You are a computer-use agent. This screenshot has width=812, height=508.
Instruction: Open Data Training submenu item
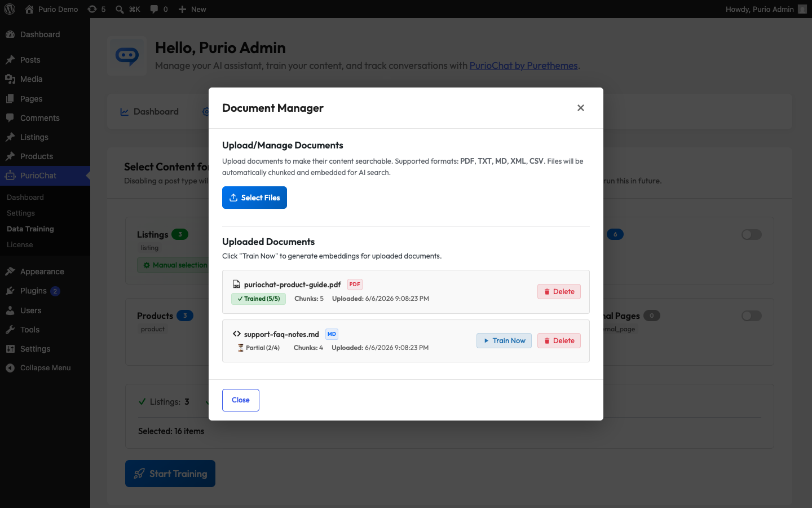coord(30,229)
